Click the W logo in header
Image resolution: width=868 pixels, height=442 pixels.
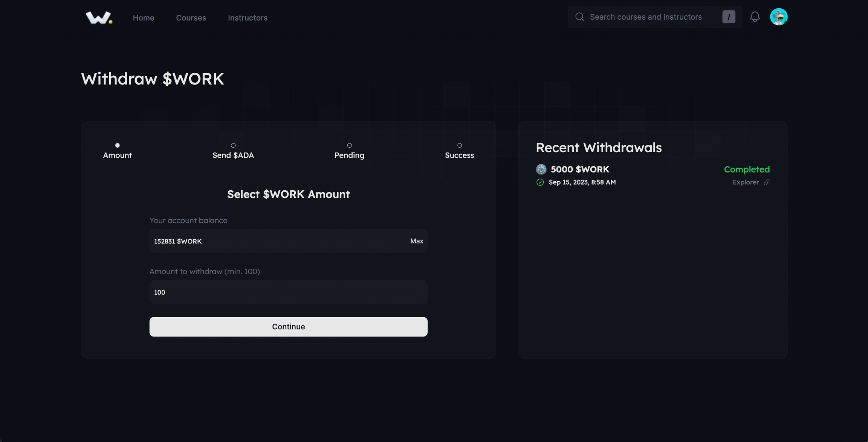(99, 17)
